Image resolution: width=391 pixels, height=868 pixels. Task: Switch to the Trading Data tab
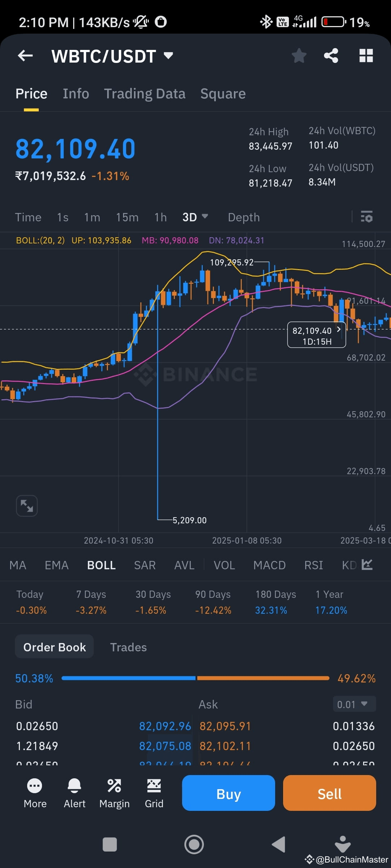coord(145,93)
